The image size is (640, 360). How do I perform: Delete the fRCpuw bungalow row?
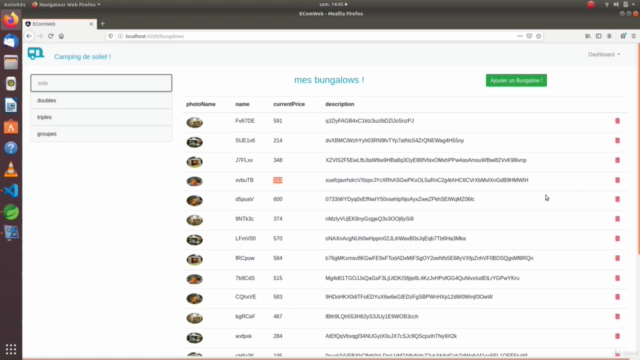pos(617,258)
